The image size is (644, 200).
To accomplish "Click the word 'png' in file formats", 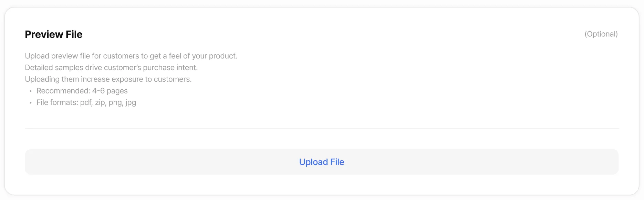I will tap(115, 103).
